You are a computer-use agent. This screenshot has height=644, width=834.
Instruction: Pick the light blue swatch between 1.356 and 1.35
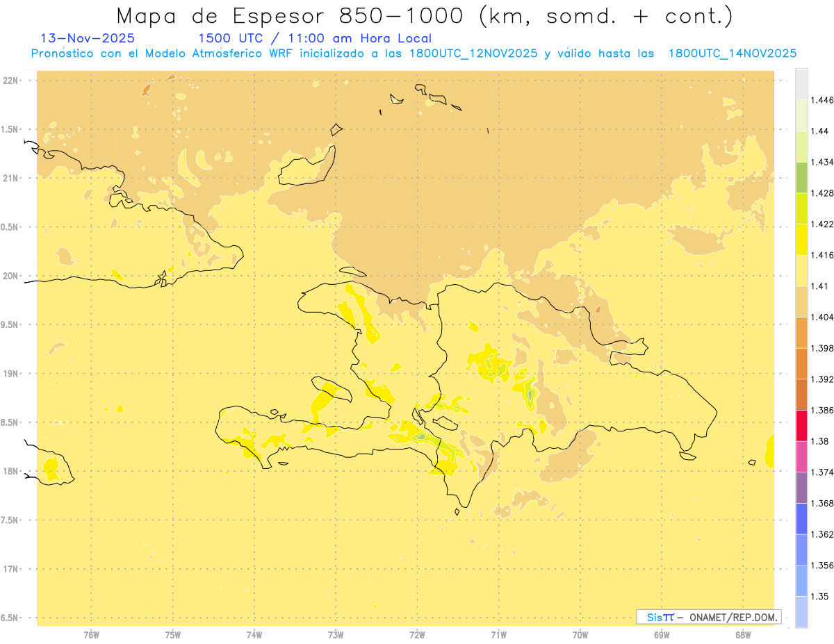click(801, 580)
